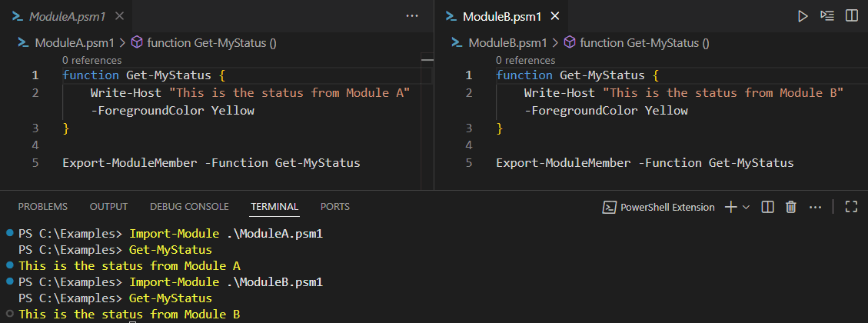Click '-ForegroundColor Yellow' in ModuleA editor

click(172, 111)
